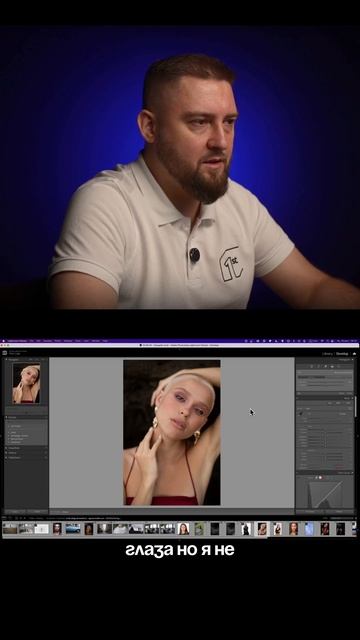Switch to the Library module
The height and width of the screenshot is (640, 360).
(327, 354)
